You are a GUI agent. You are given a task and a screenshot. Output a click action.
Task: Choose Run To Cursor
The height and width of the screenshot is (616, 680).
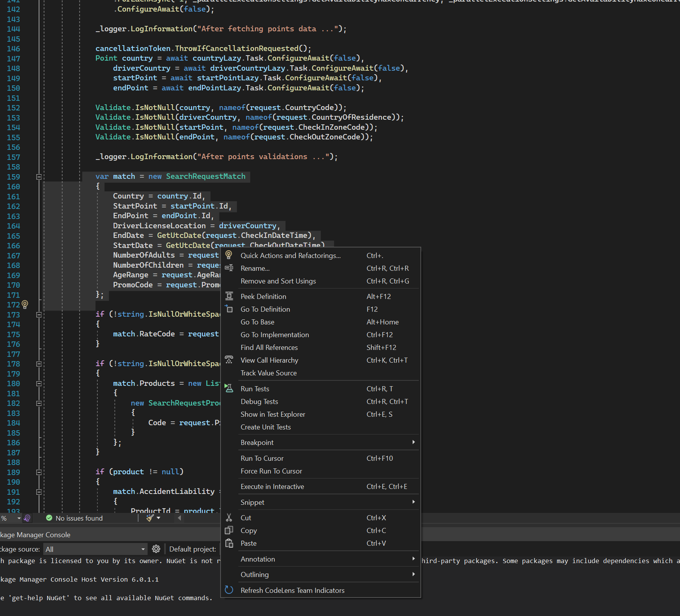click(x=321, y=458)
